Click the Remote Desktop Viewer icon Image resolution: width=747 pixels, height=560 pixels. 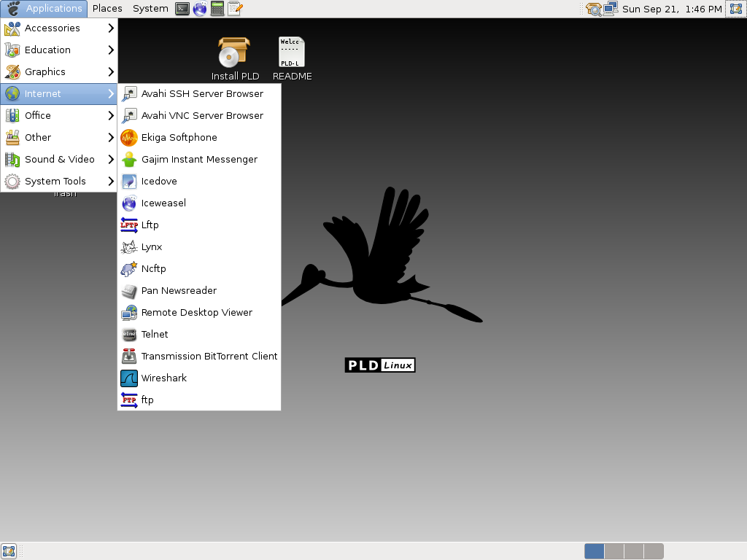tap(128, 312)
